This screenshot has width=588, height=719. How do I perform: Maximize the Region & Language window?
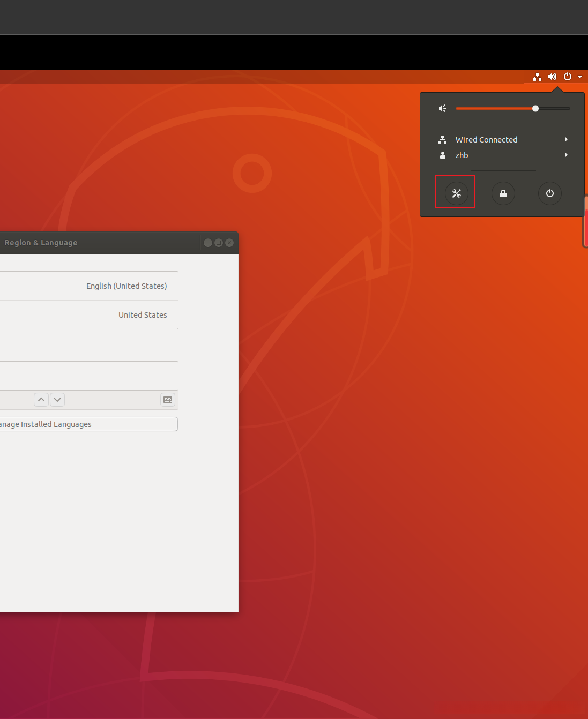(x=219, y=243)
